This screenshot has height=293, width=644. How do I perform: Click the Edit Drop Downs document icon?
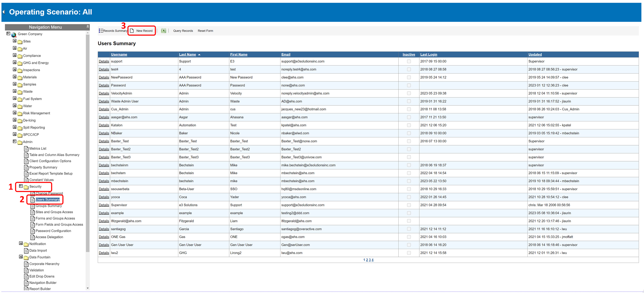click(x=26, y=276)
